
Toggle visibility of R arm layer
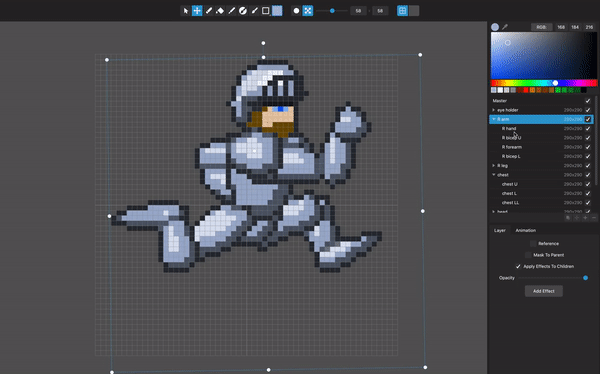point(588,119)
